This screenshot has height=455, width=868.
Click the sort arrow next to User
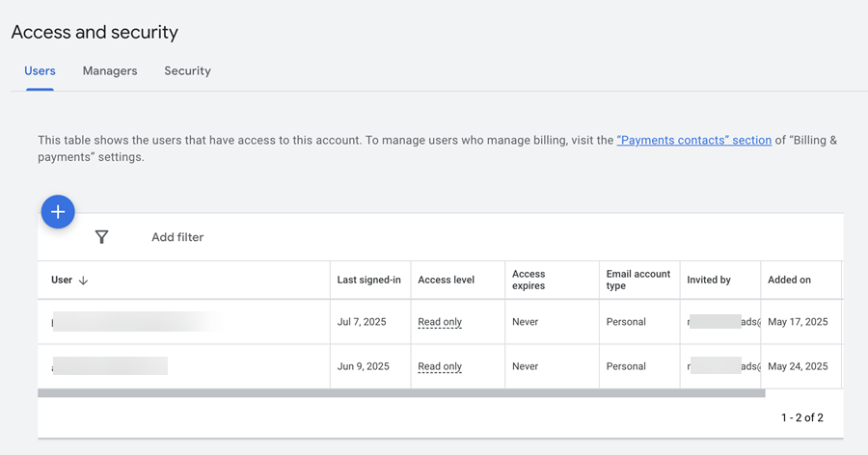click(83, 281)
